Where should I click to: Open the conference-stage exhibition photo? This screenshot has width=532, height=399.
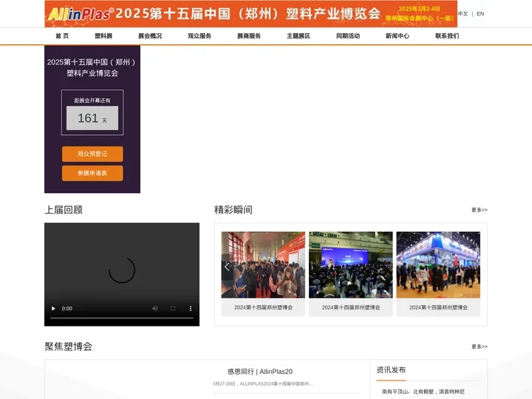tap(351, 265)
